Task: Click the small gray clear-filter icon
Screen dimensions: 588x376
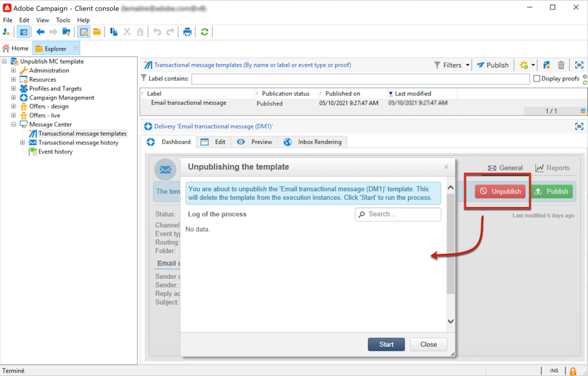Action: click(584, 76)
